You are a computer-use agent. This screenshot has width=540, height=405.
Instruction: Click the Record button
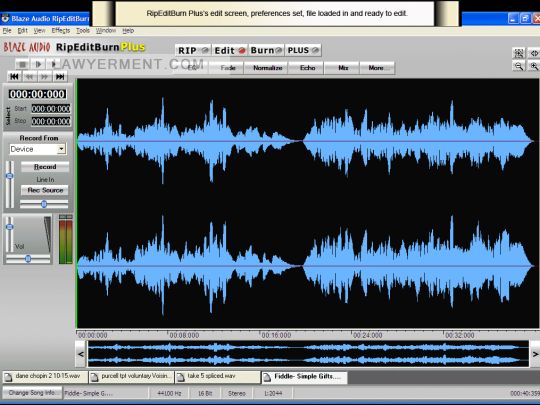tap(45, 167)
